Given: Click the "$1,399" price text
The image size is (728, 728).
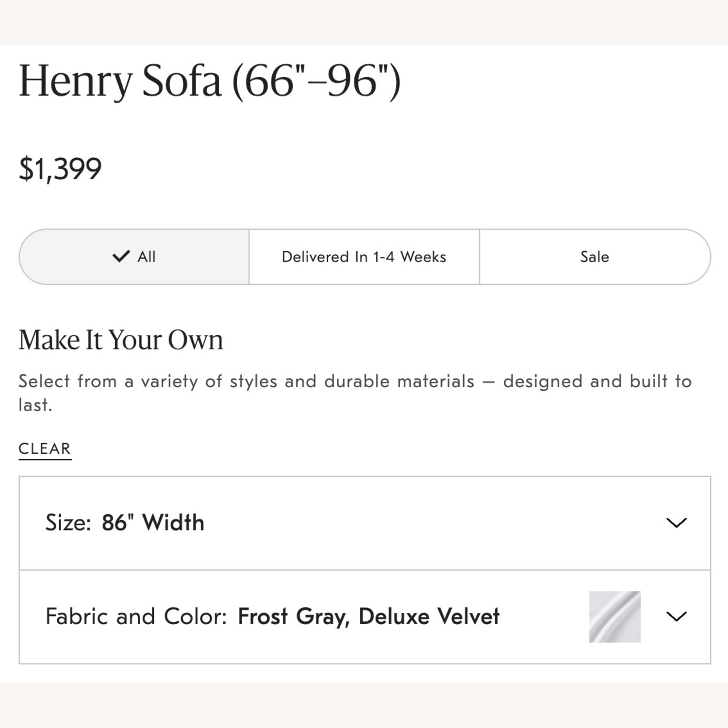Looking at the screenshot, I should 60,167.
